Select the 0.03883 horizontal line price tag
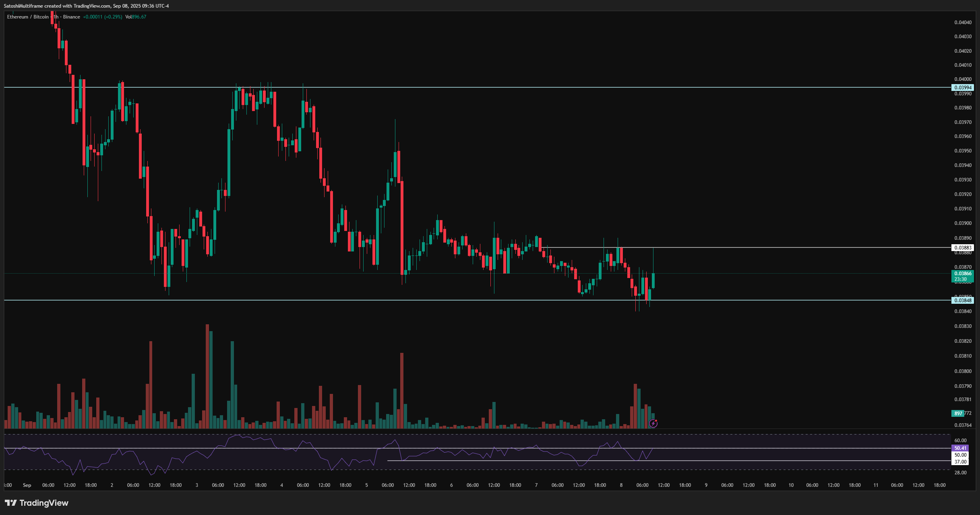This screenshot has height=515, width=980. pyautogui.click(x=963, y=248)
